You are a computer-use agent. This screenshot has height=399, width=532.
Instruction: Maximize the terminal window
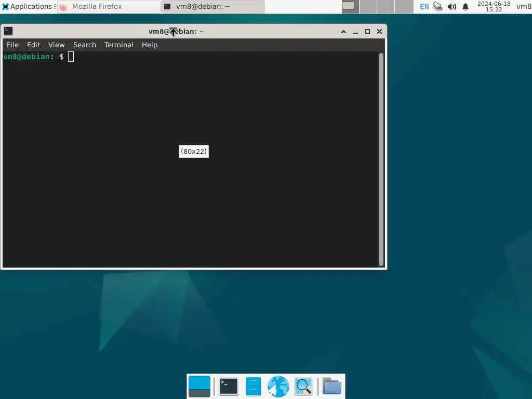pos(367,32)
